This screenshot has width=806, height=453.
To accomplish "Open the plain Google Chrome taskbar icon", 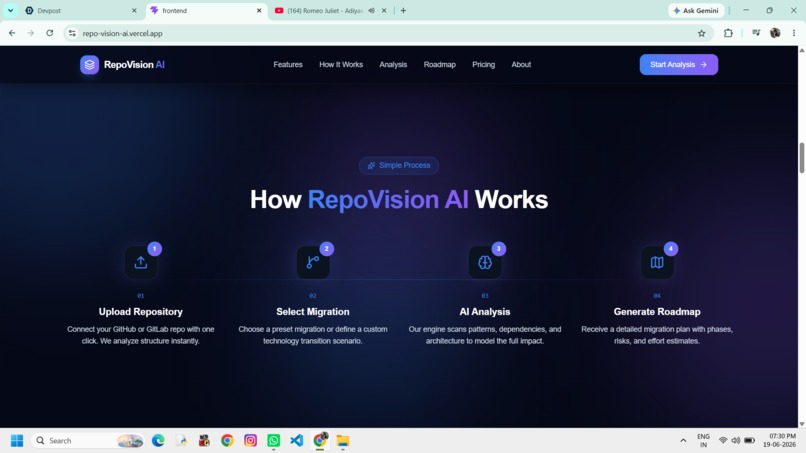I will click(x=227, y=441).
